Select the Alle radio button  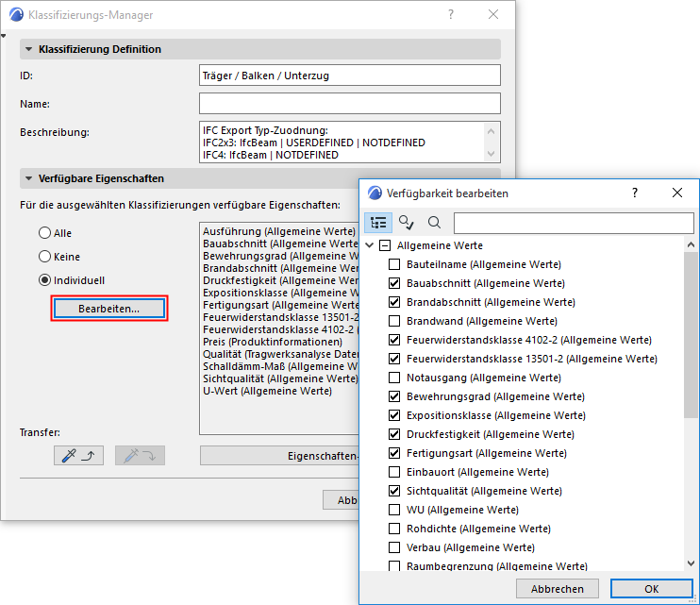point(44,232)
